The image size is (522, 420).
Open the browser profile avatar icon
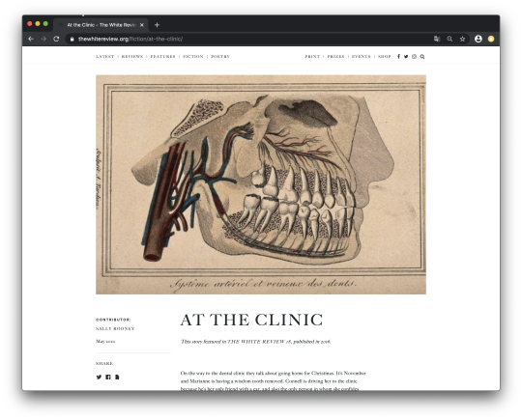click(478, 39)
